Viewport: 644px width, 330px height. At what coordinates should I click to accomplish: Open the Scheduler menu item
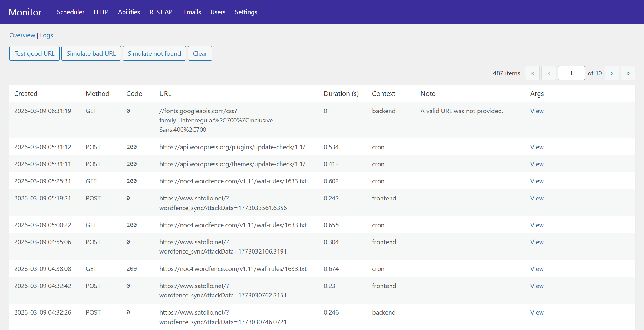[71, 12]
